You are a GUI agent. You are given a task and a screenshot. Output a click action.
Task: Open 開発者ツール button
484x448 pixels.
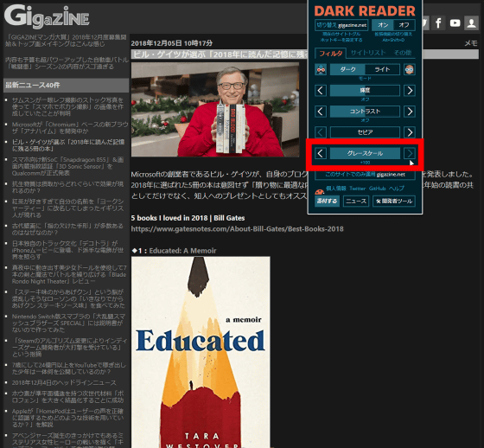(394, 202)
